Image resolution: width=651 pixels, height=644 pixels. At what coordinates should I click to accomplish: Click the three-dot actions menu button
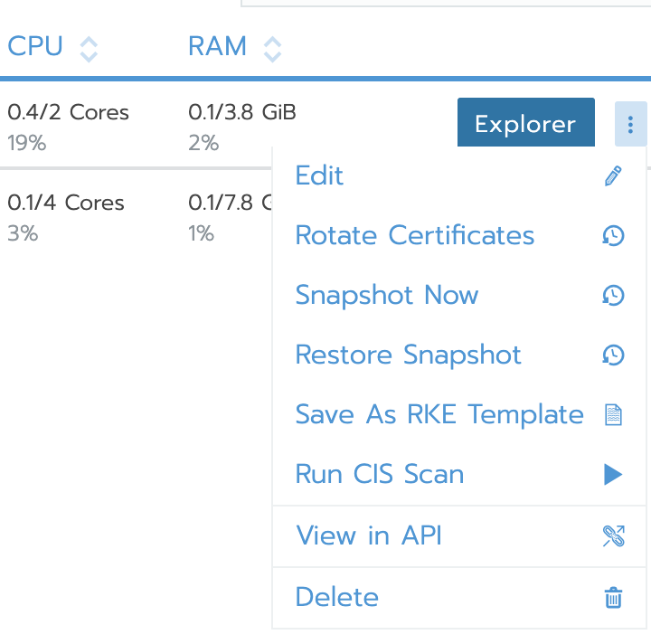[630, 124]
